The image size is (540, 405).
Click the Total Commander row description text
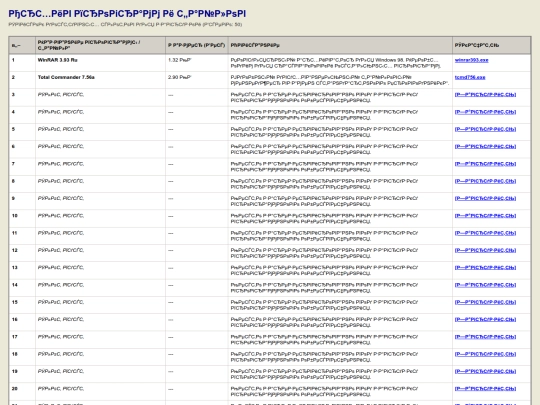(340, 80)
